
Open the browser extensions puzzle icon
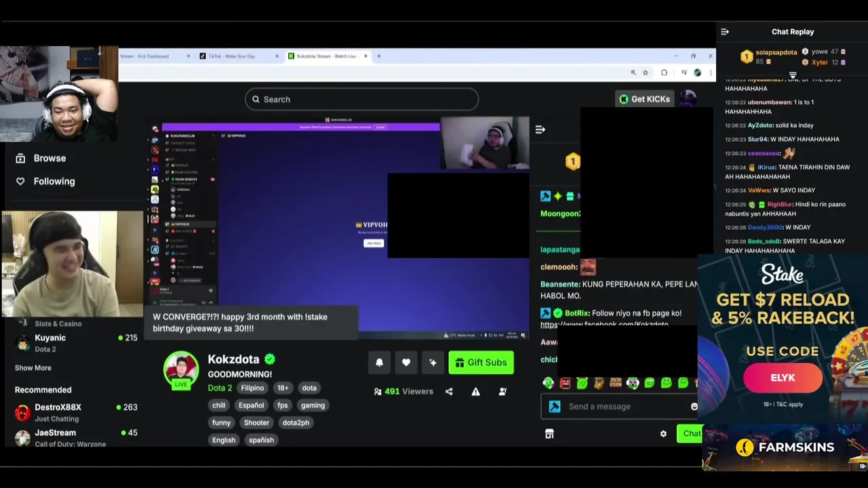pos(664,73)
